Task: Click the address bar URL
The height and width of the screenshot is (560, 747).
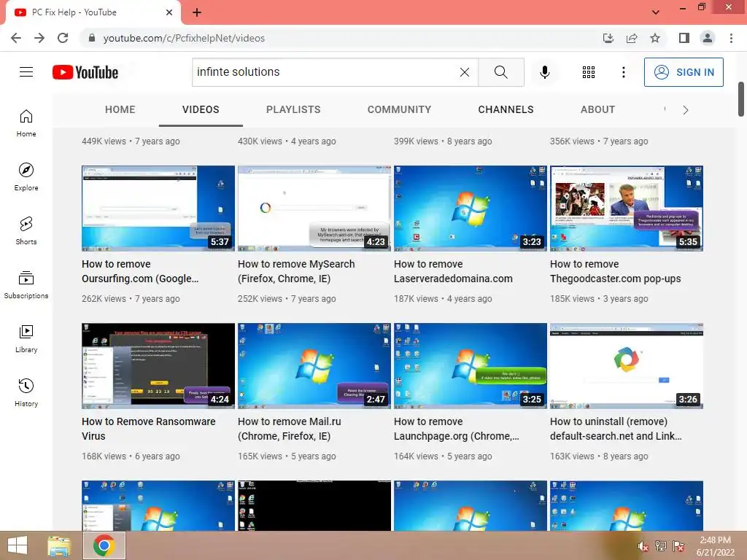Action: [184, 38]
